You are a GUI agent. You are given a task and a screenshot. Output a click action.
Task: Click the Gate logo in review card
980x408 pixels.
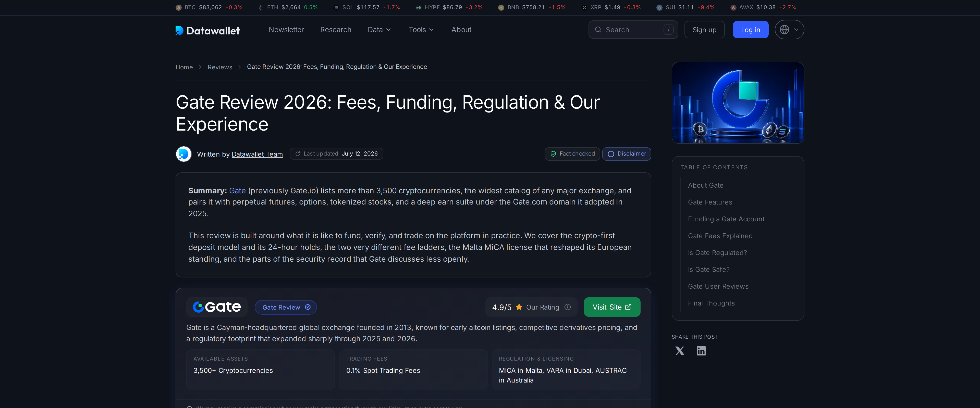click(x=217, y=307)
